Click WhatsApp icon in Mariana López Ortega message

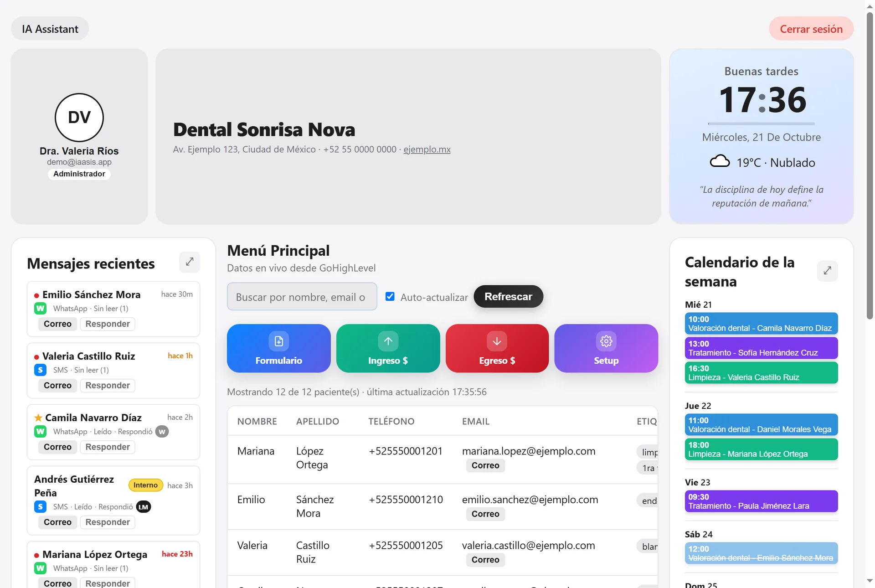(x=41, y=568)
